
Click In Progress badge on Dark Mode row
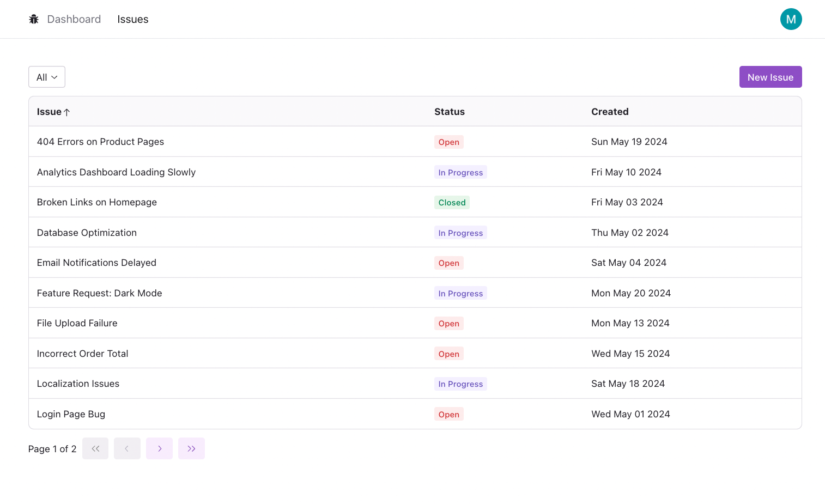[x=460, y=294]
